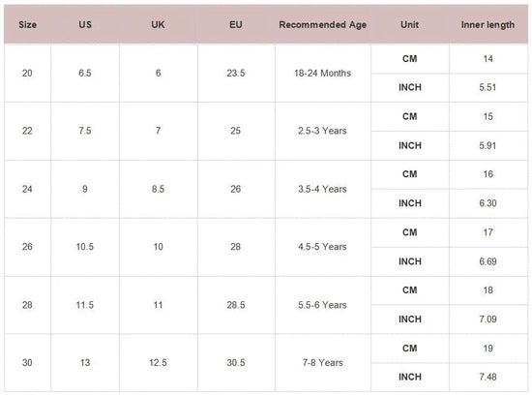Select the EU 28.5 cell

pos(236,305)
